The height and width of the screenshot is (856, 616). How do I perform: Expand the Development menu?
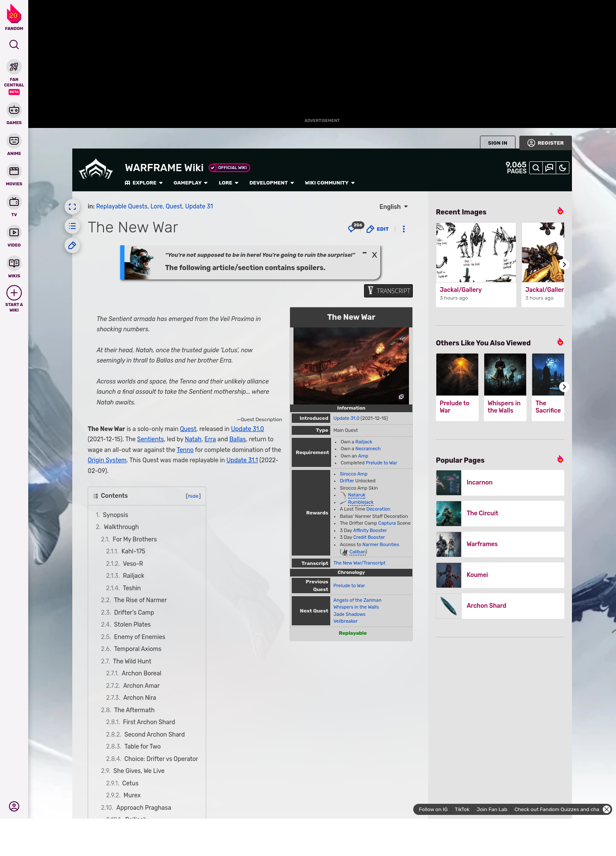click(272, 183)
